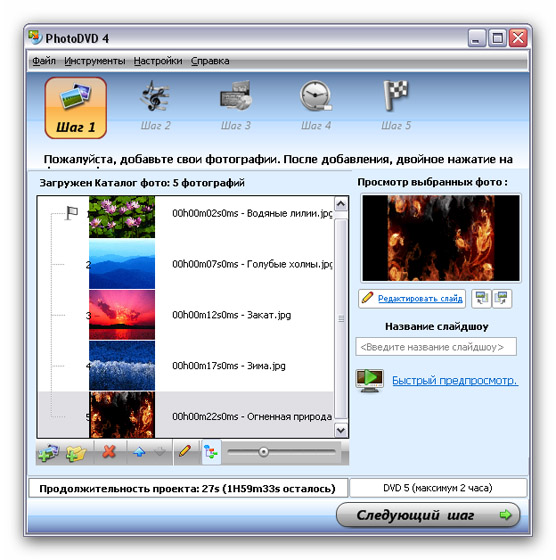Minimize the PhotoDVD 4 window
The width and height of the screenshot is (556, 560).
click(x=476, y=38)
